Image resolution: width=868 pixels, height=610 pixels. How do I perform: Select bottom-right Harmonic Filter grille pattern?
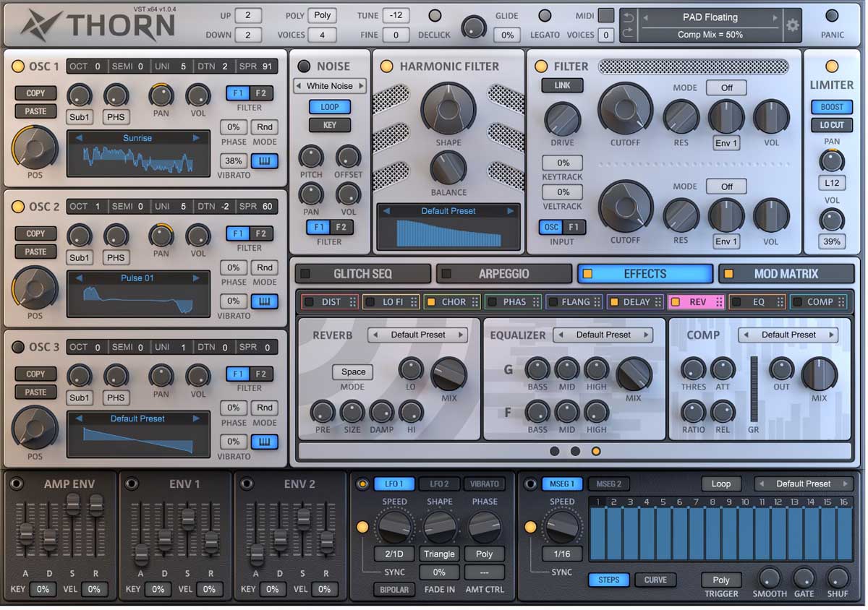[506, 176]
